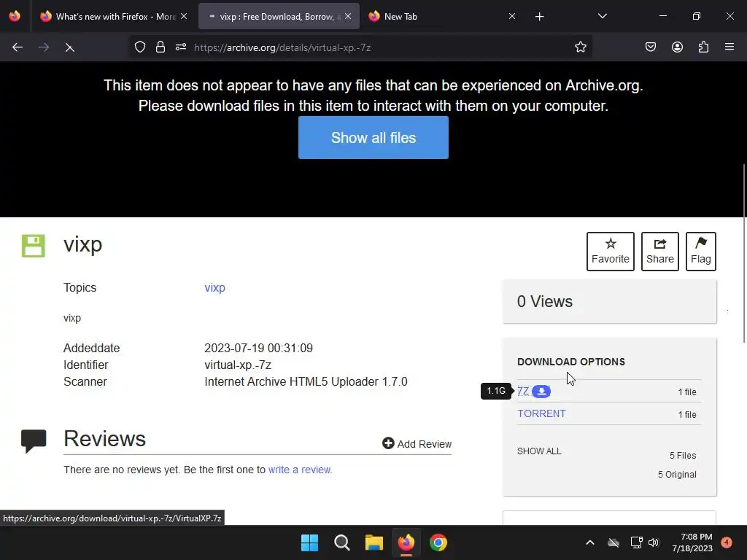Click the Share button
Viewport: 747px width, 560px height.
pos(659,252)
